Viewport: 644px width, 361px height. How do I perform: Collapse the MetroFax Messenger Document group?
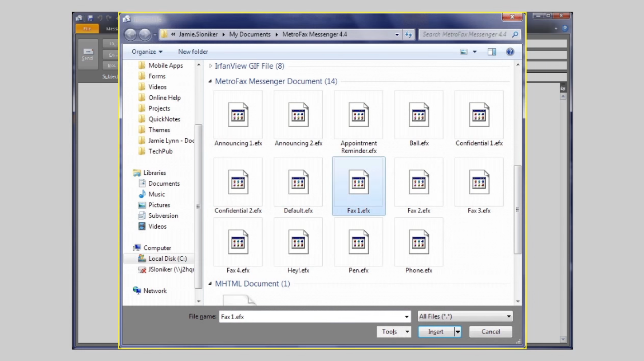210,81
